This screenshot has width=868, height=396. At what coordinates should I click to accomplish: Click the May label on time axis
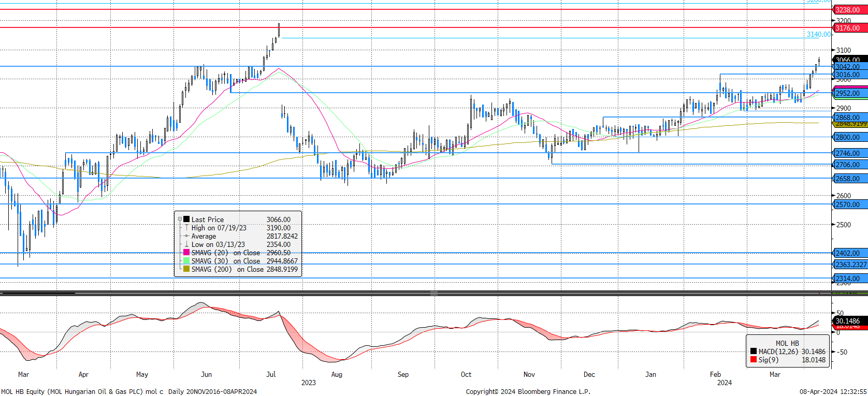142,374
